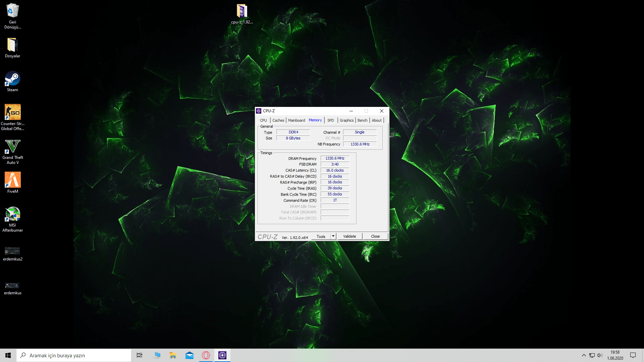644x362 pixels.
Task: Expand the Tools dropdown arrow
Action: click(x=333, y=236)
